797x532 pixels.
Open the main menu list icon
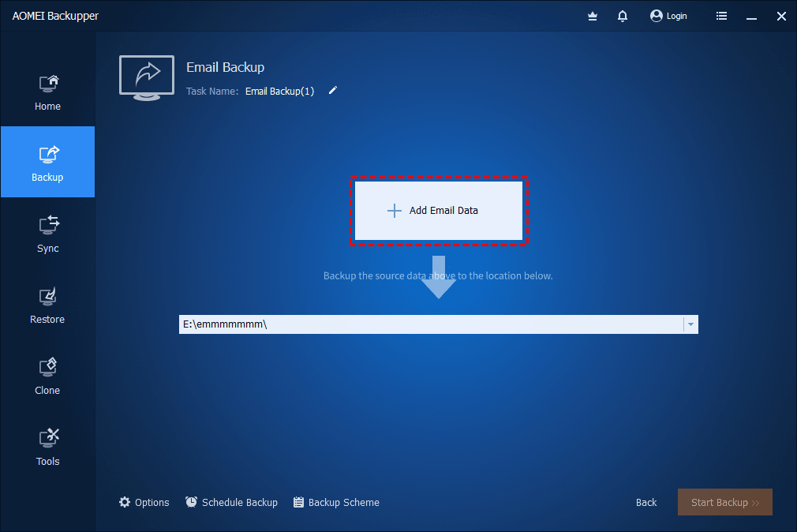click(721, 16)
